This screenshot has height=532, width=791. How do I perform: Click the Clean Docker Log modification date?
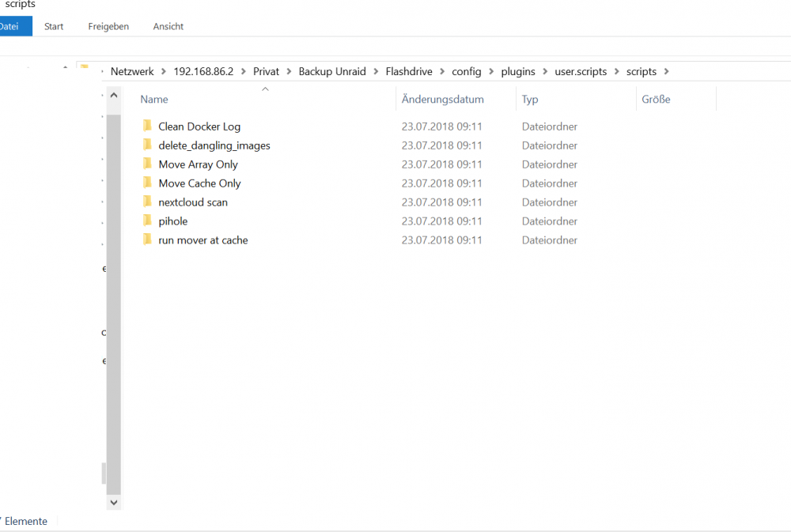click(442, 126)
